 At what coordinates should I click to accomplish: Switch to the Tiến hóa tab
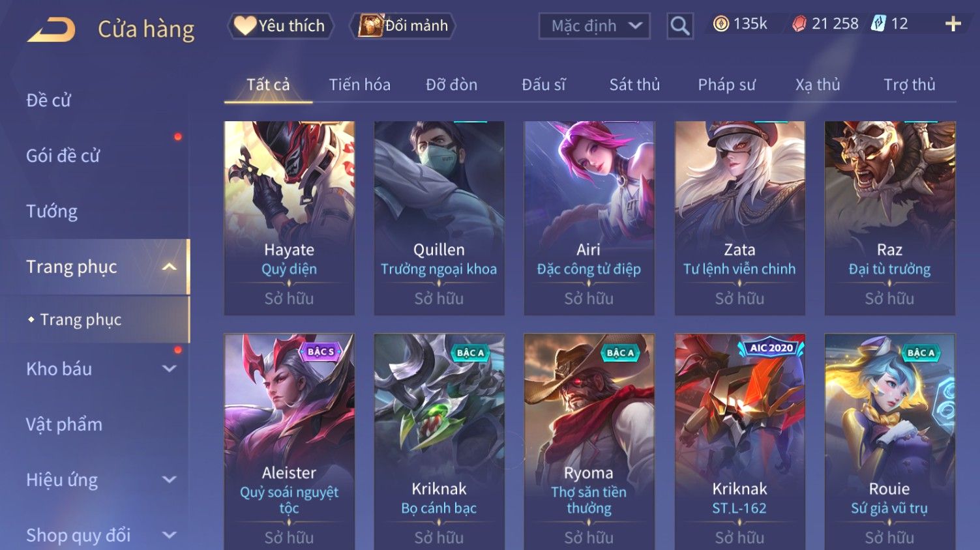point(359,85)
